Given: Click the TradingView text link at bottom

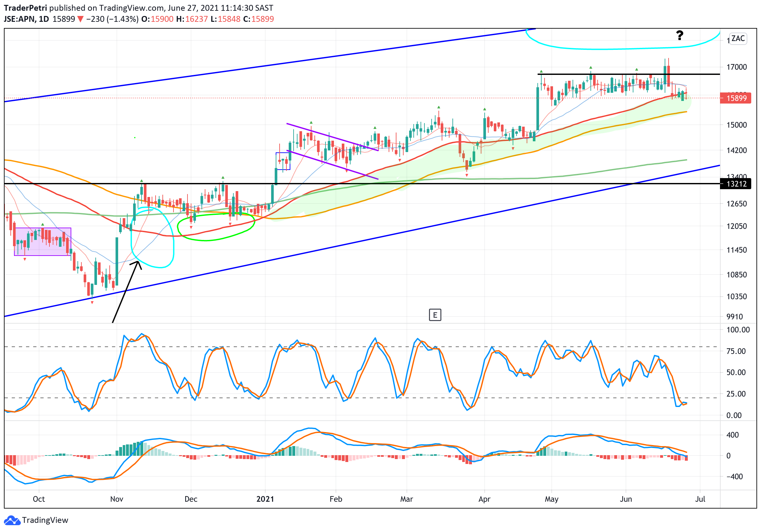Looking at the screenshot, I should pos(45,520).
